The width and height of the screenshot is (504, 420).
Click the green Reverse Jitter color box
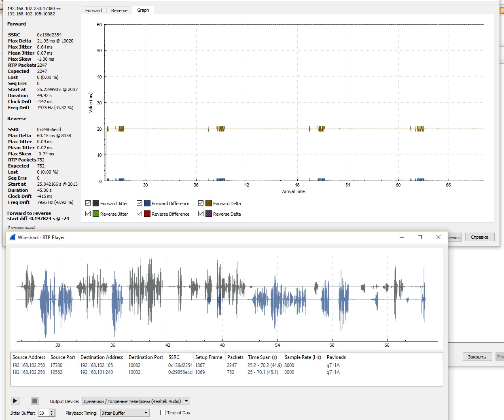pos(96,214)
